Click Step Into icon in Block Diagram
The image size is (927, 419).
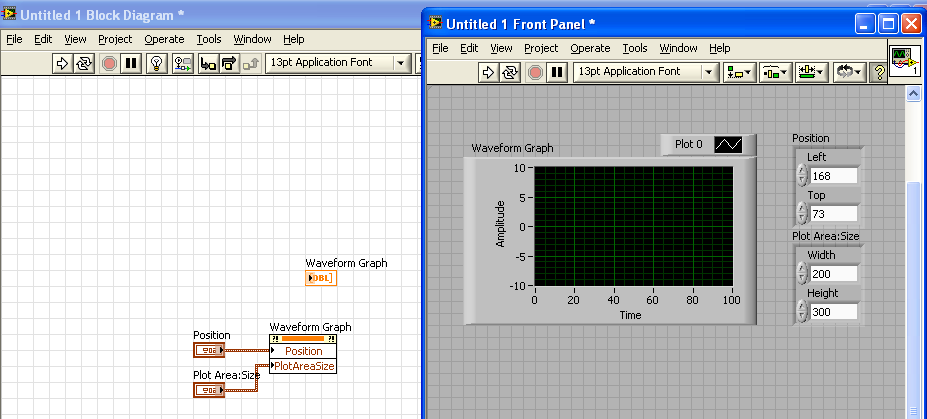tap(208, 63)
